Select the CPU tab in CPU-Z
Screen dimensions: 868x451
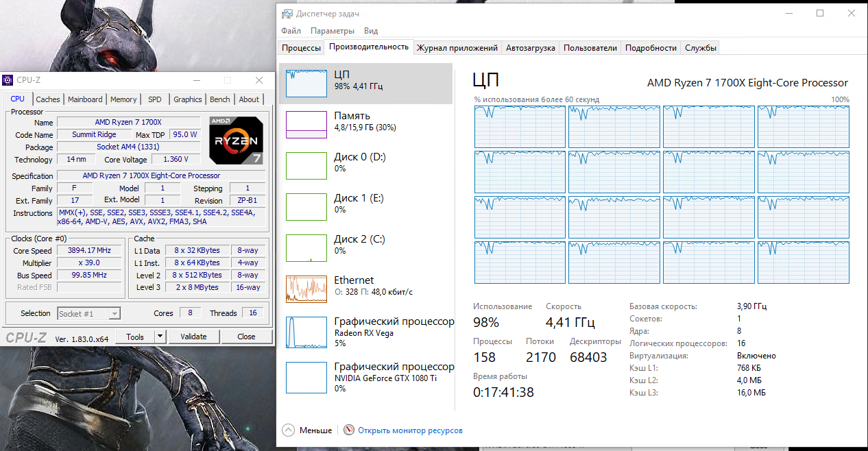[x=18, y=99]
